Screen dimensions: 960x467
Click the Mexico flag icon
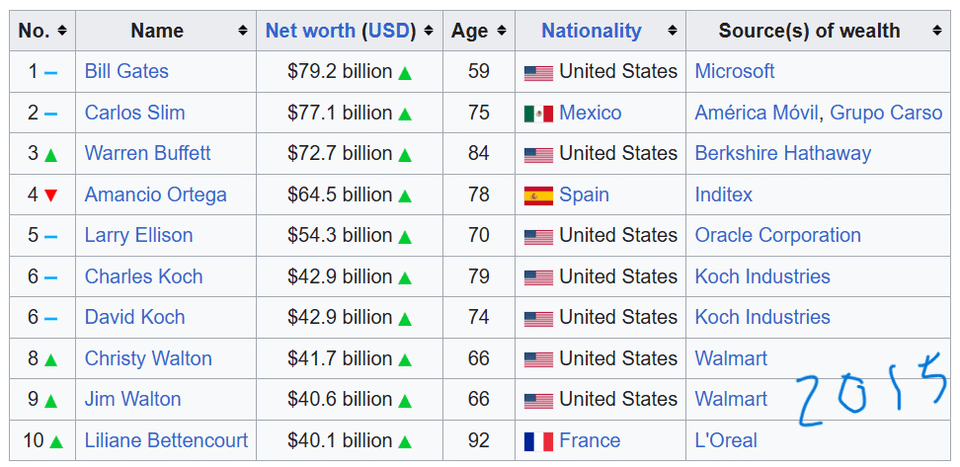[x=538, y=114]
